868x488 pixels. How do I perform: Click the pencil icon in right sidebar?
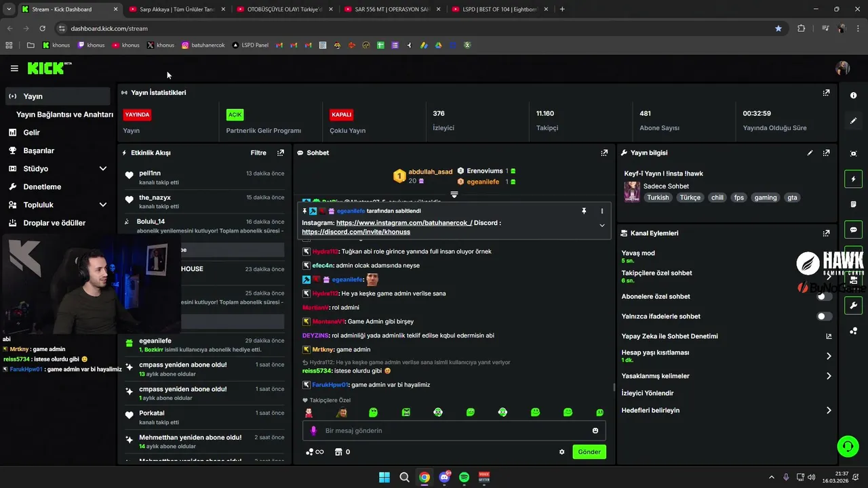[x=853, y=121]
